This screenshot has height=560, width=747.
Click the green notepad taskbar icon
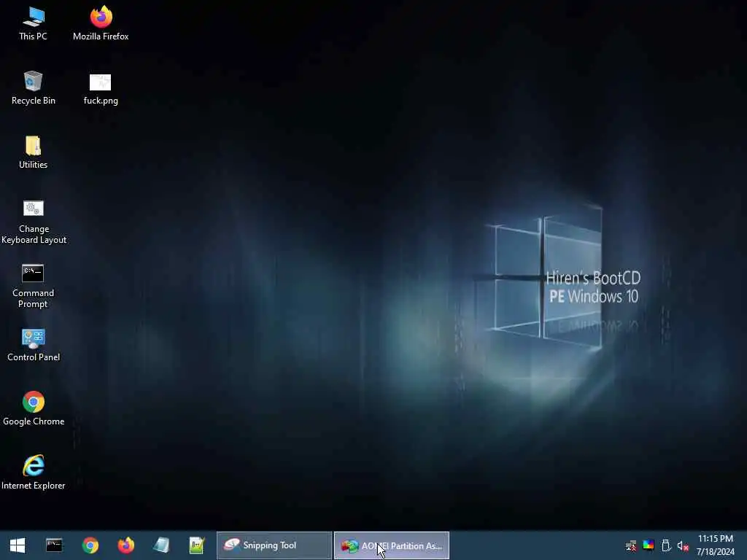(x=197, y=545)
